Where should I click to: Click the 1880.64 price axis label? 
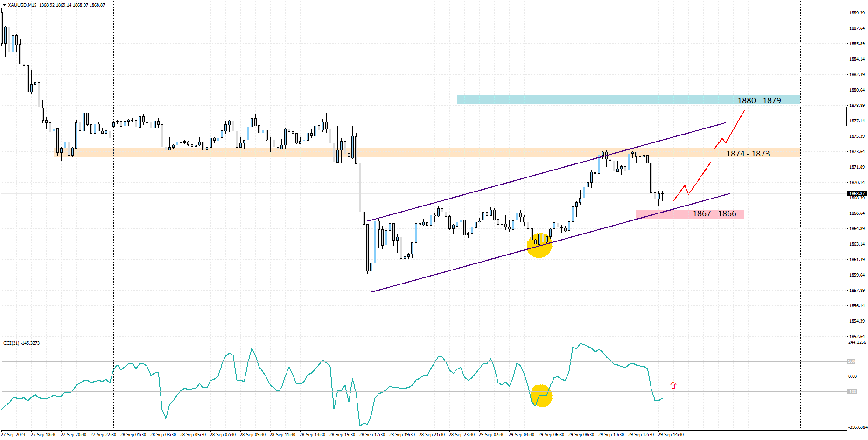click(x=857, y=90)
